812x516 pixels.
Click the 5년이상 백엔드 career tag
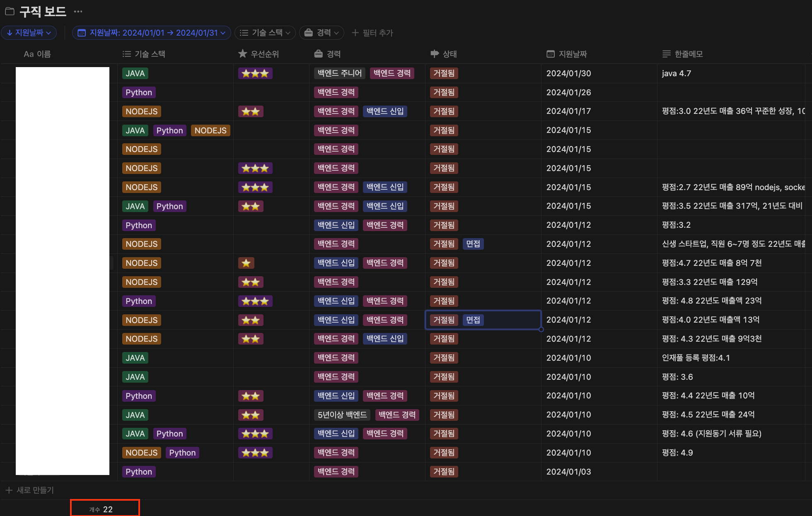[342, 415]
